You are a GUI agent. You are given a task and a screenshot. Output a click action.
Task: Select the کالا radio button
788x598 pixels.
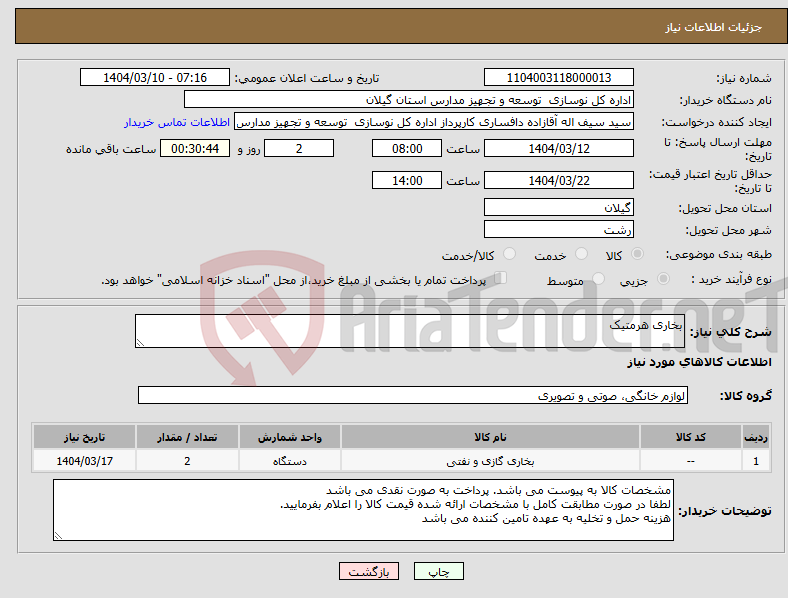pos(637,254)
